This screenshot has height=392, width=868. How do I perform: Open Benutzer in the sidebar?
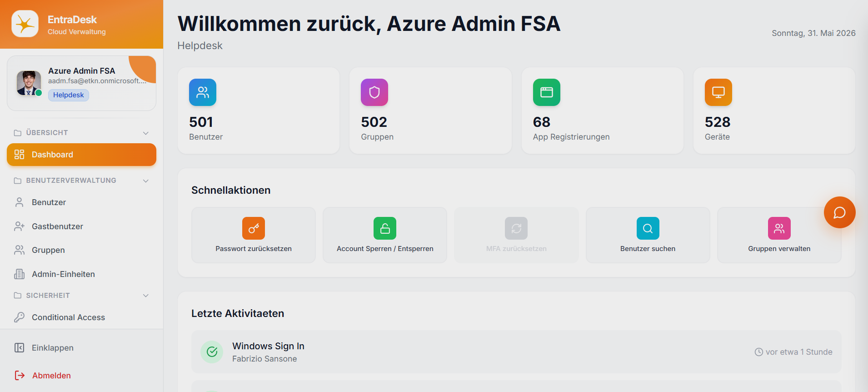tap(81, 202)
